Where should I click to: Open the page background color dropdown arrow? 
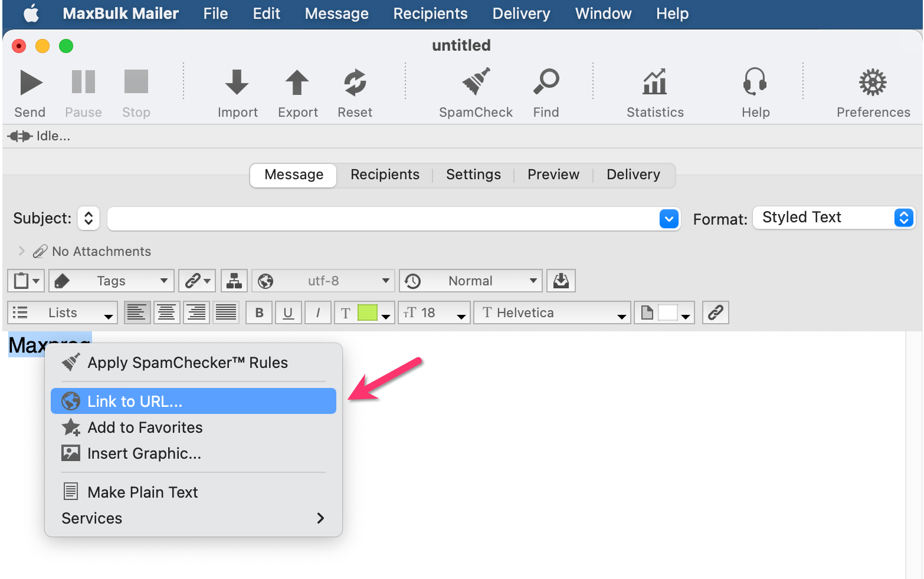pos(686,316)
